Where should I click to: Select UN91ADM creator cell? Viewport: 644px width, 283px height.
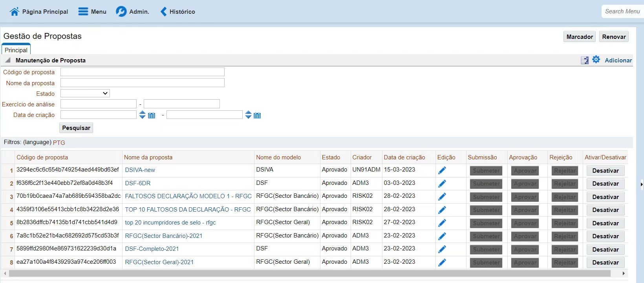(x=366, y=170)
